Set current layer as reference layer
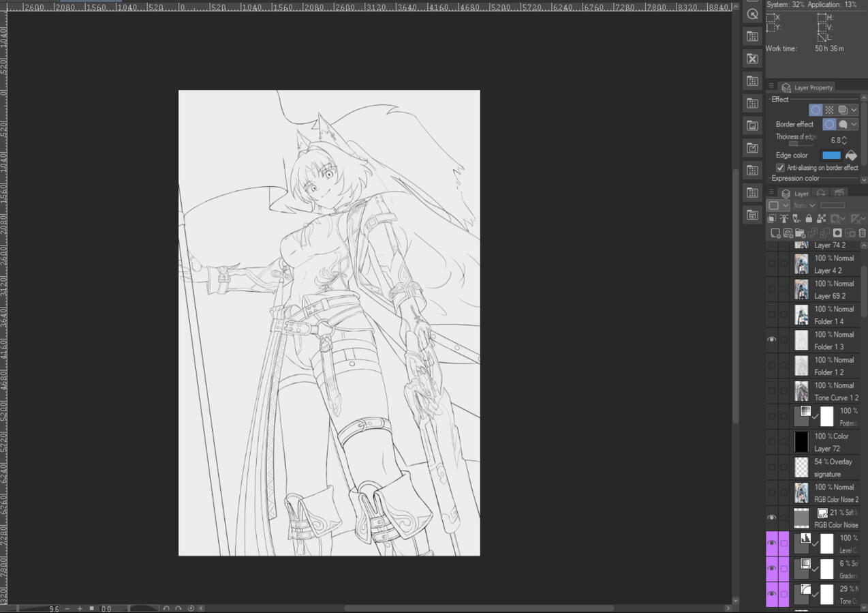 (x=784, y=218)
